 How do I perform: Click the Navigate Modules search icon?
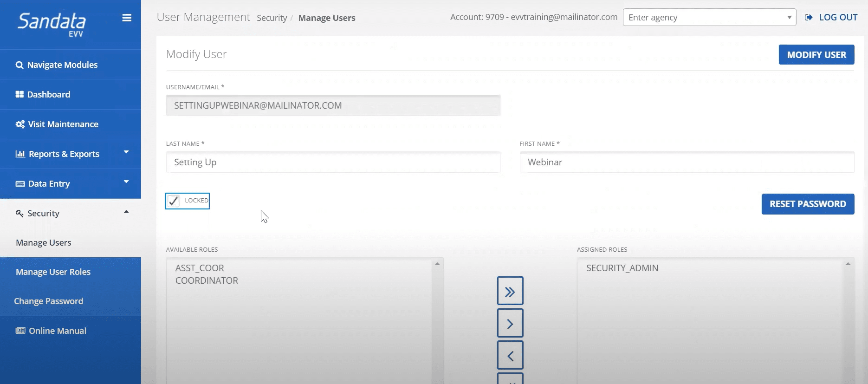click(19, 65)
